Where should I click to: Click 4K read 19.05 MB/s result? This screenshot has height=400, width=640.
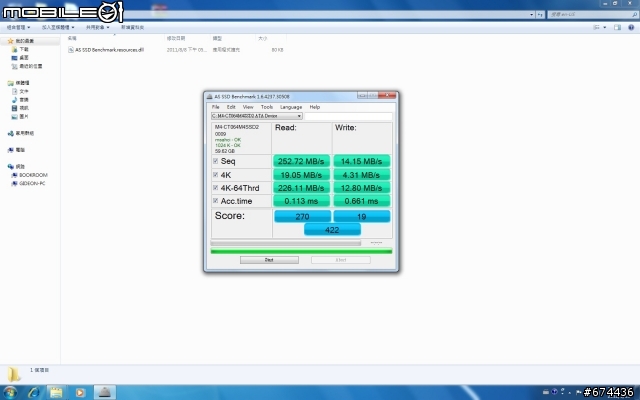tap(301, 175)
